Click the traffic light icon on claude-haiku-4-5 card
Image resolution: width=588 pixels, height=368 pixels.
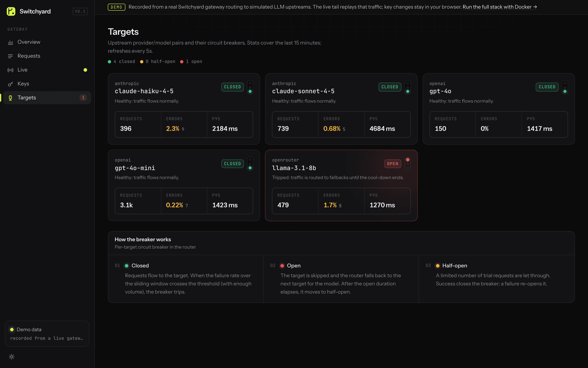tap(250, 87)
